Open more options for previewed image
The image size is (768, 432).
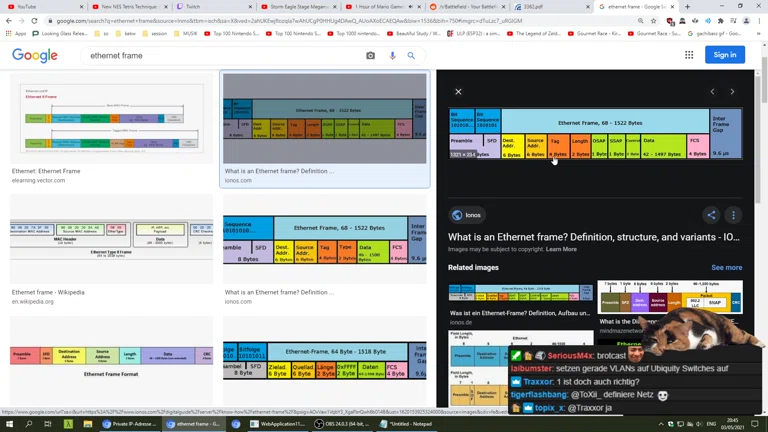pyautogui.click(x=733, y=215)
